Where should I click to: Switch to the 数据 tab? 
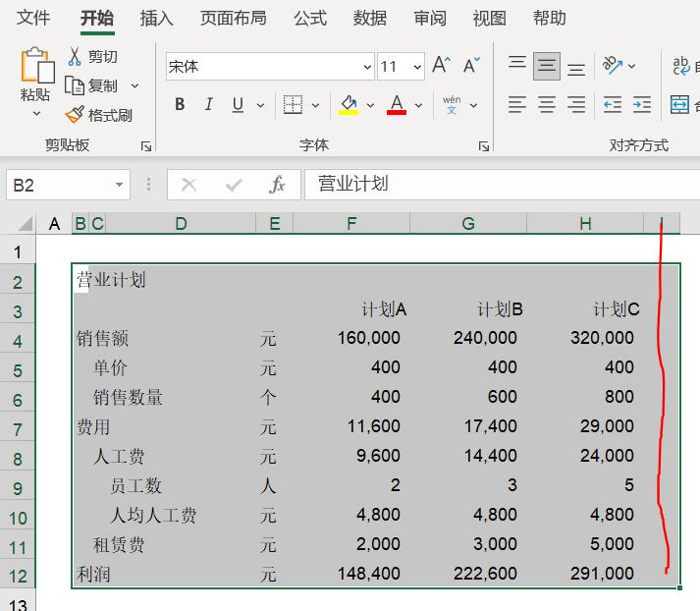click(370, 19)
